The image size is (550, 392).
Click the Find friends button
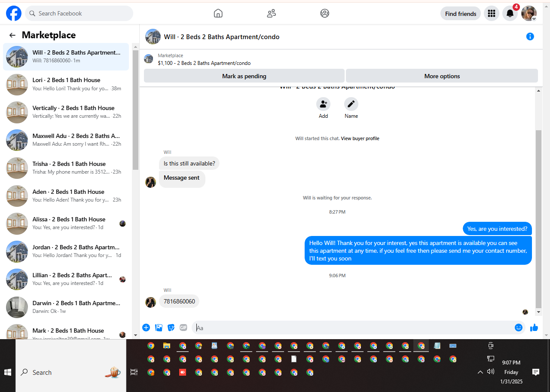coord(461,14)
